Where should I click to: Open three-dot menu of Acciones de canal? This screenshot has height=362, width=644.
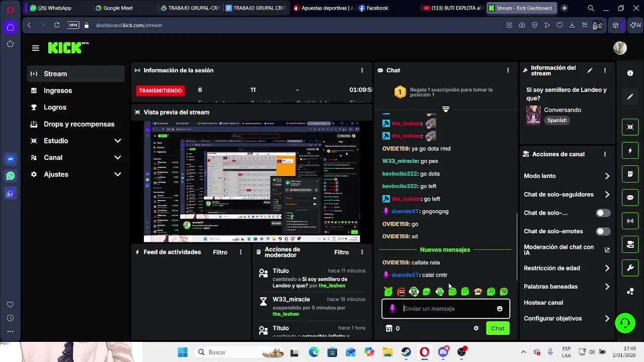[x=605, y=154]
